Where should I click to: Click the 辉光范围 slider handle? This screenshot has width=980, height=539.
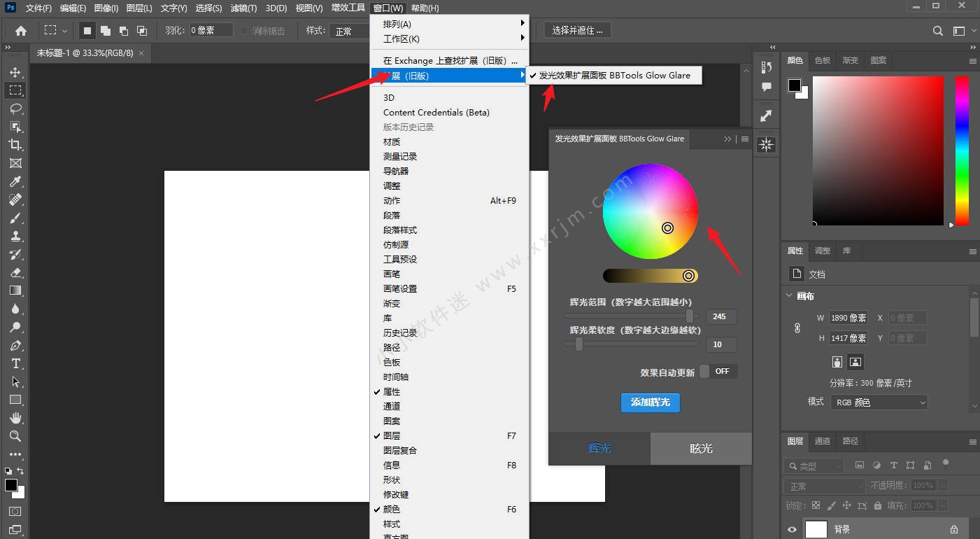pos(690,316)
